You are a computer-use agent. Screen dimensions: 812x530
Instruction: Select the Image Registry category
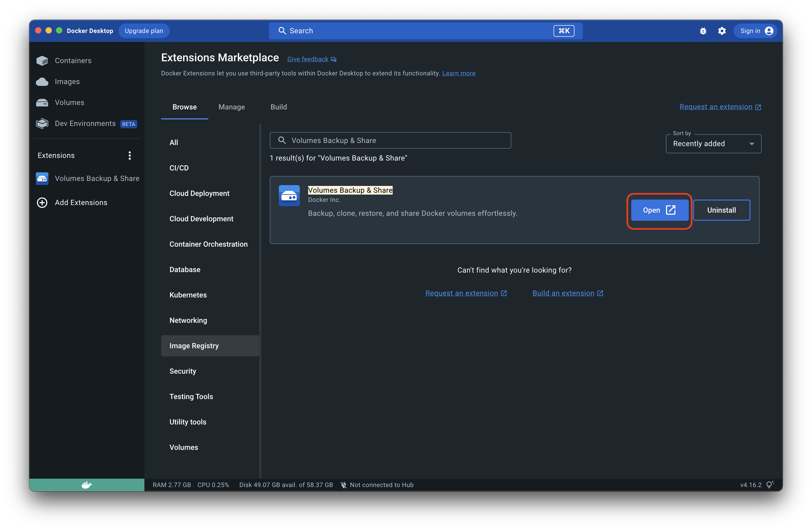coord(194,346)
